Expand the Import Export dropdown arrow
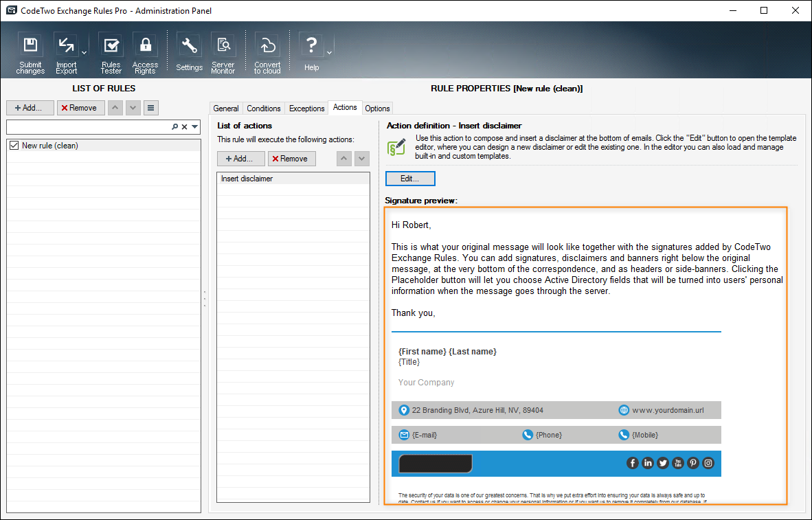Screen dimensions: 812x520 pos(84,53)
